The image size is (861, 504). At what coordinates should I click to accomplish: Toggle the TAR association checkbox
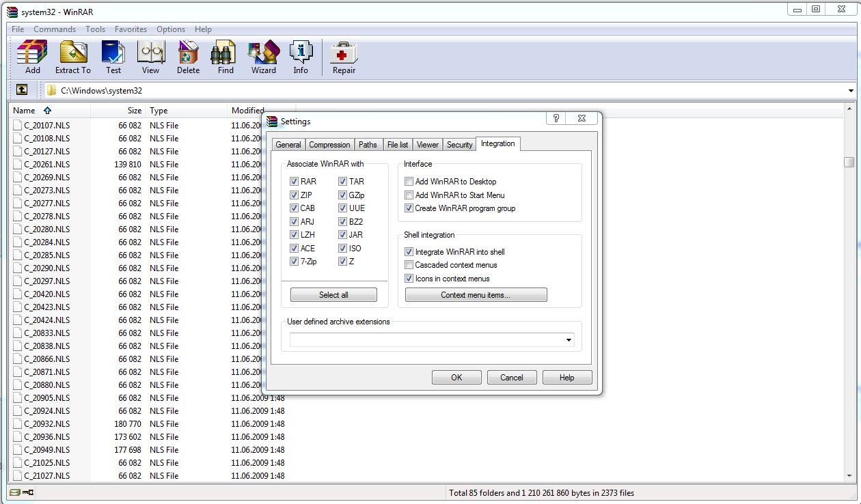342,182
